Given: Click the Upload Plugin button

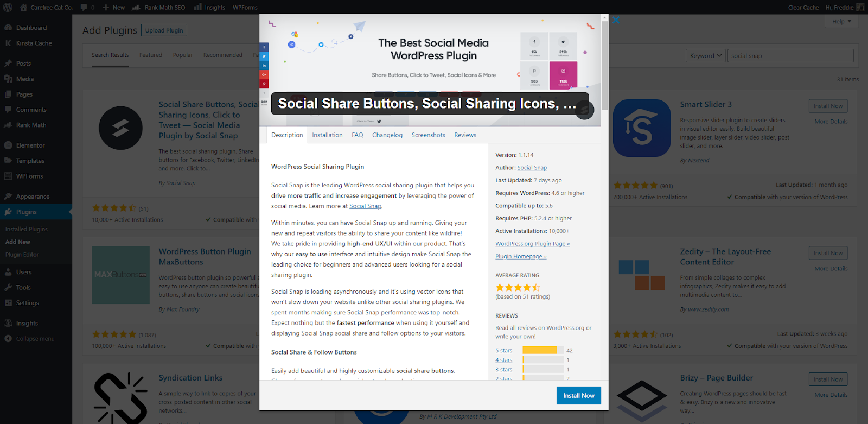Looking at the screenshot, I should pos(164,30).
